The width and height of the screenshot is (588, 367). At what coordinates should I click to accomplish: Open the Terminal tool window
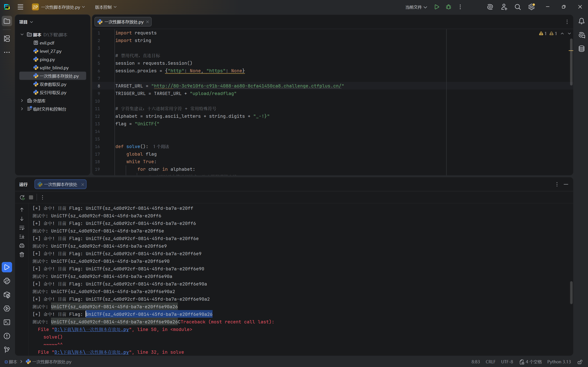[7, 322]
